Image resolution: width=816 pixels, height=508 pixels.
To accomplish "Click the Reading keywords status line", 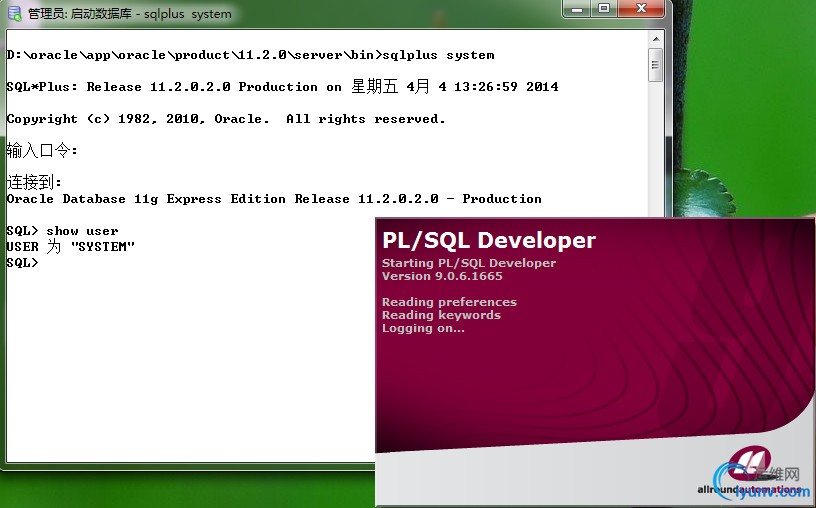I will pos(441,315).
